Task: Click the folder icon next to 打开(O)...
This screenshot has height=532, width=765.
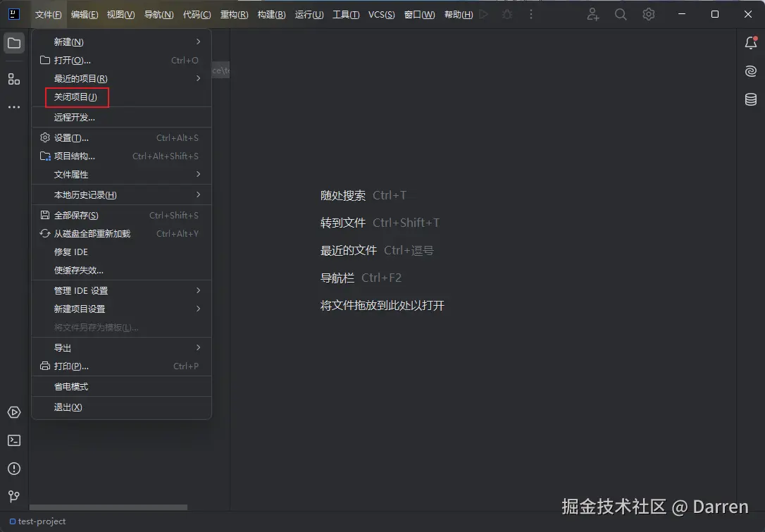Action: 45,60
